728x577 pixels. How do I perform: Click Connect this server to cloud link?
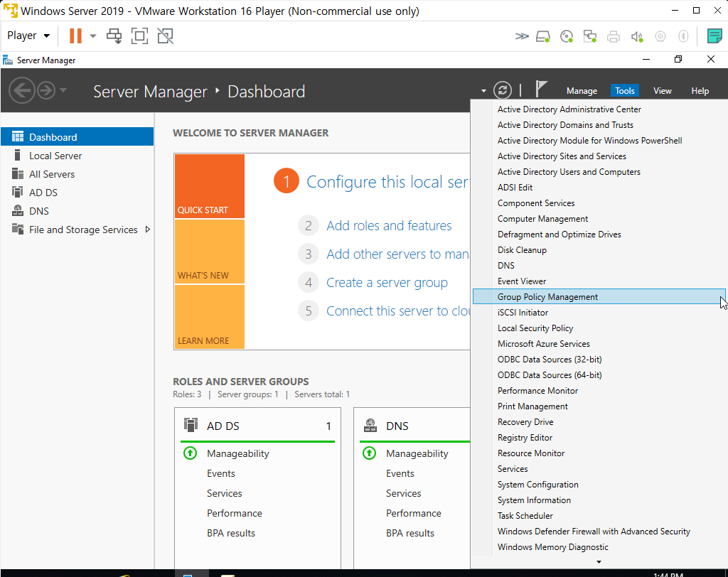(x=398, y=311)
